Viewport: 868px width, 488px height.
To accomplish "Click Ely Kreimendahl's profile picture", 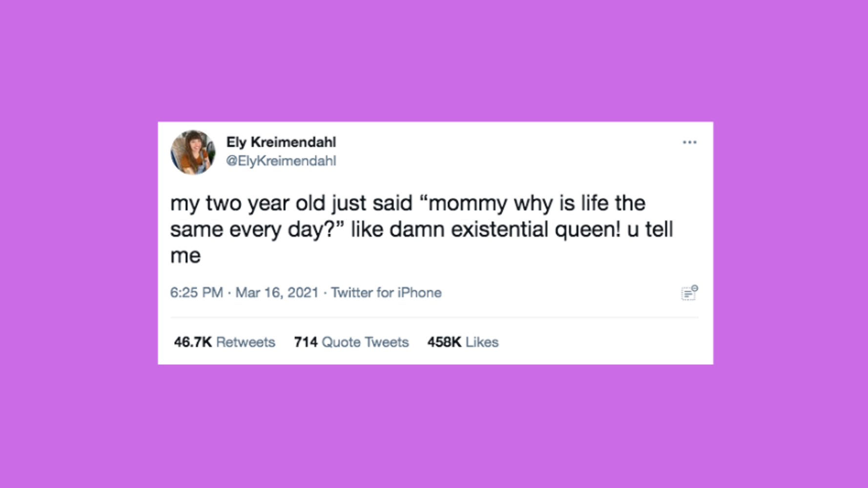I will coord(193,152).
